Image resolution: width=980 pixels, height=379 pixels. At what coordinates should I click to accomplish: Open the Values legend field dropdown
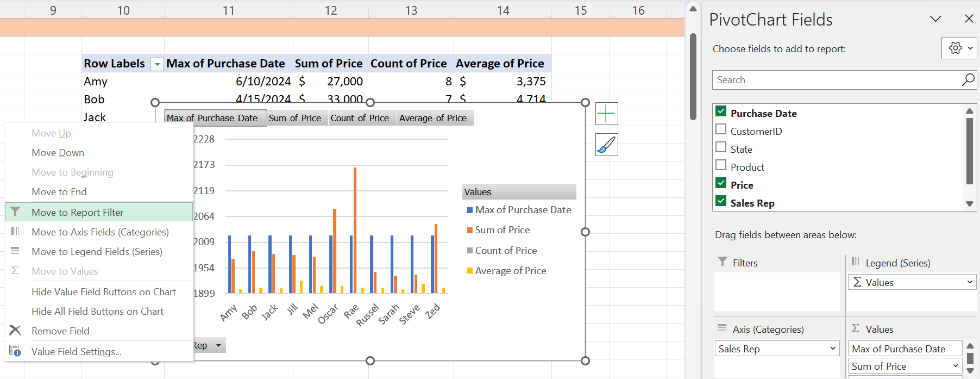969,282
